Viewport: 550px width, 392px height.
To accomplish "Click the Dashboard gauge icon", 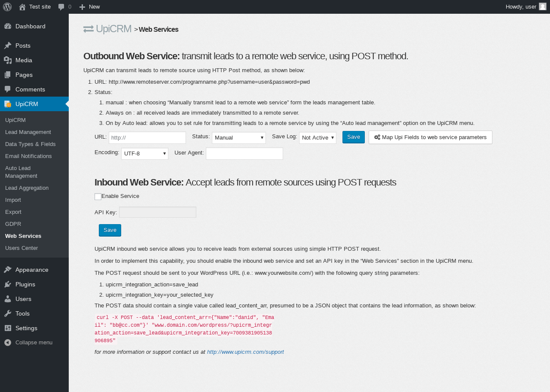I will [8, 26].
